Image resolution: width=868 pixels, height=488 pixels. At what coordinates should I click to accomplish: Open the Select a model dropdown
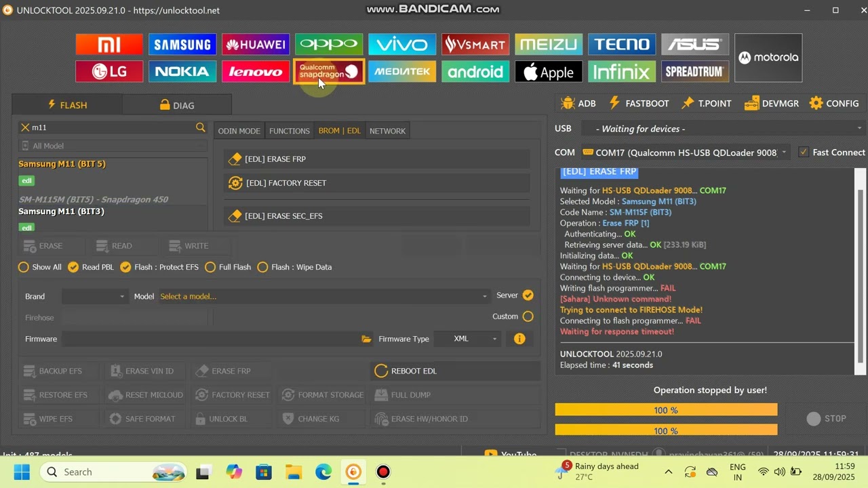pyautogui.click(x=323, y=296)
